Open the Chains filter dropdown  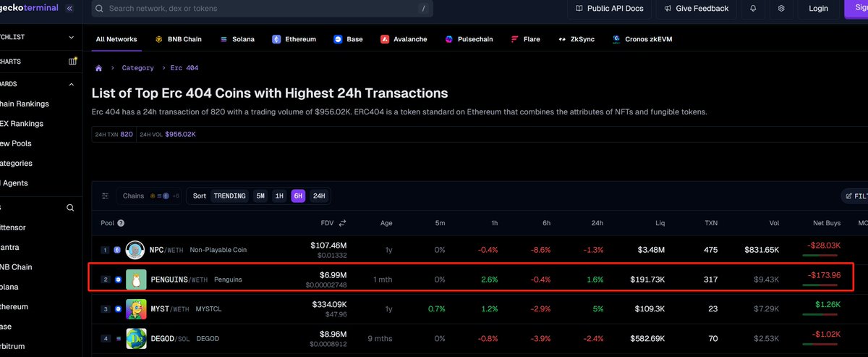point(148,196)
